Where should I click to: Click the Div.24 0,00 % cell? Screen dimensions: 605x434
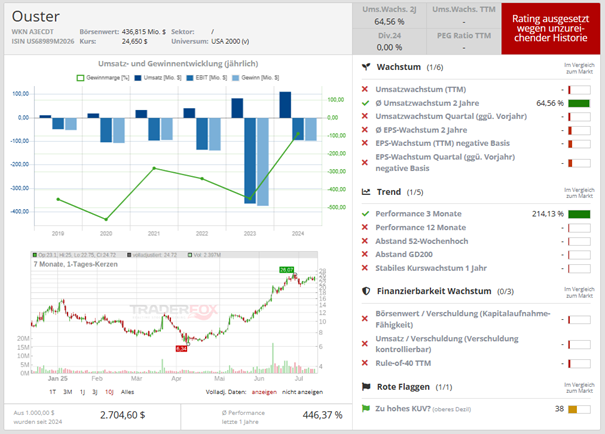pos(389,41)
